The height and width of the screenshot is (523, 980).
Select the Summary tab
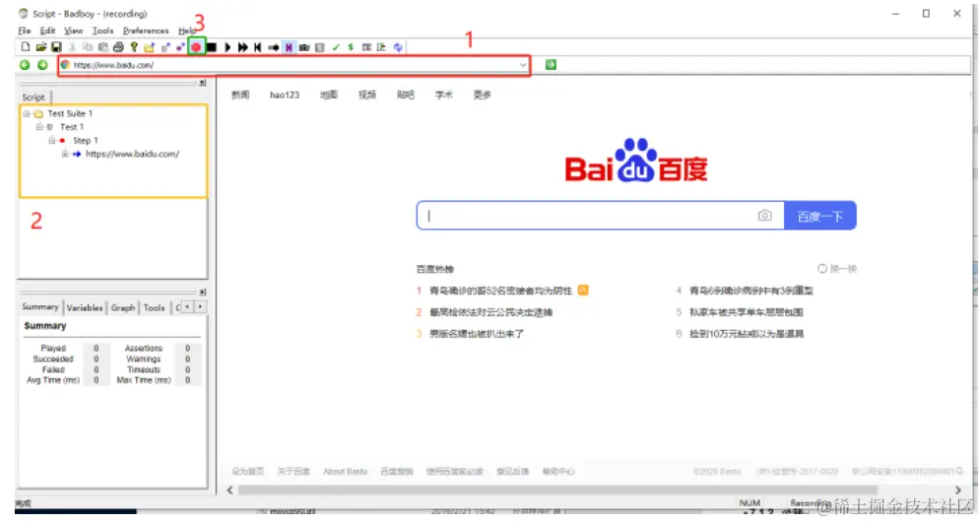[40, 306]
